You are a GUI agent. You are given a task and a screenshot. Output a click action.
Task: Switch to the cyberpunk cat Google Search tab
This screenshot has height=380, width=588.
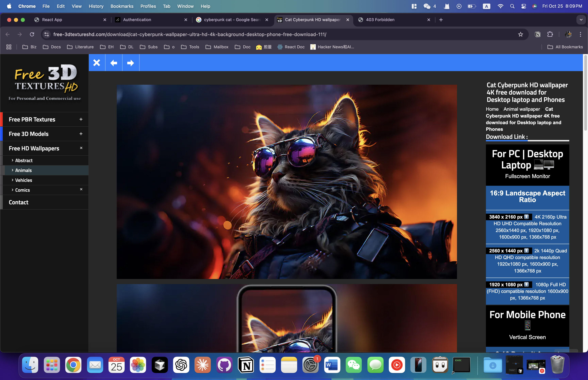pos(232,20)
